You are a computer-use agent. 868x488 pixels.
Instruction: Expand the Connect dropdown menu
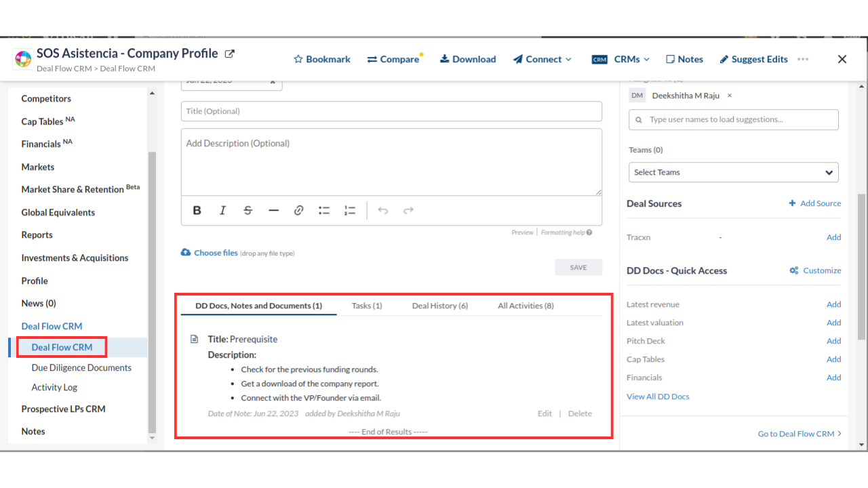click(542, 60)
